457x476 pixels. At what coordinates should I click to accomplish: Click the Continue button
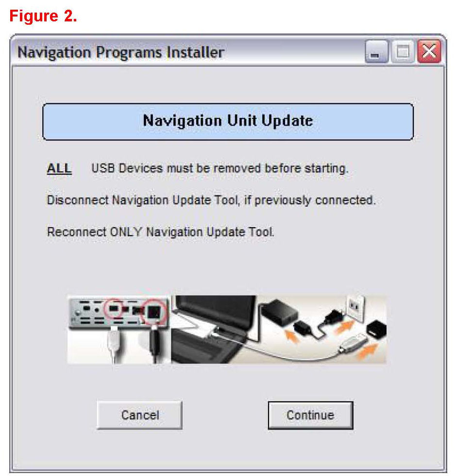pos(310,415)
